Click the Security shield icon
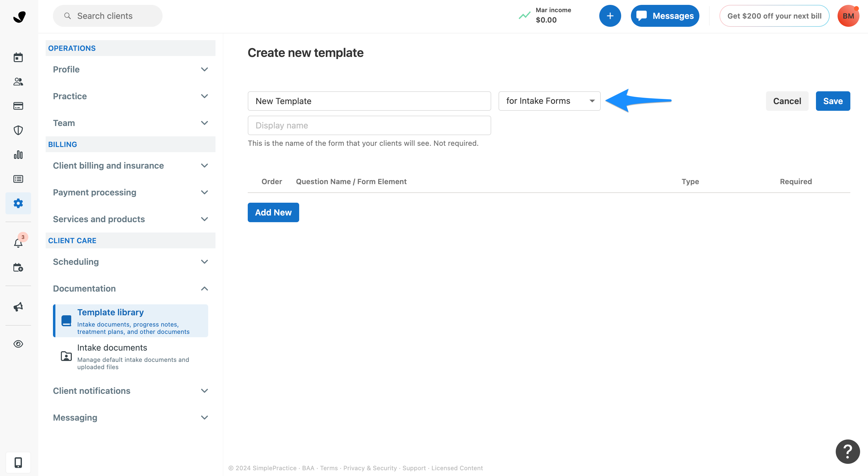Image resolution: width=868 pixels, height=476 pixels. pyautogui.click(x=18, y=130)
